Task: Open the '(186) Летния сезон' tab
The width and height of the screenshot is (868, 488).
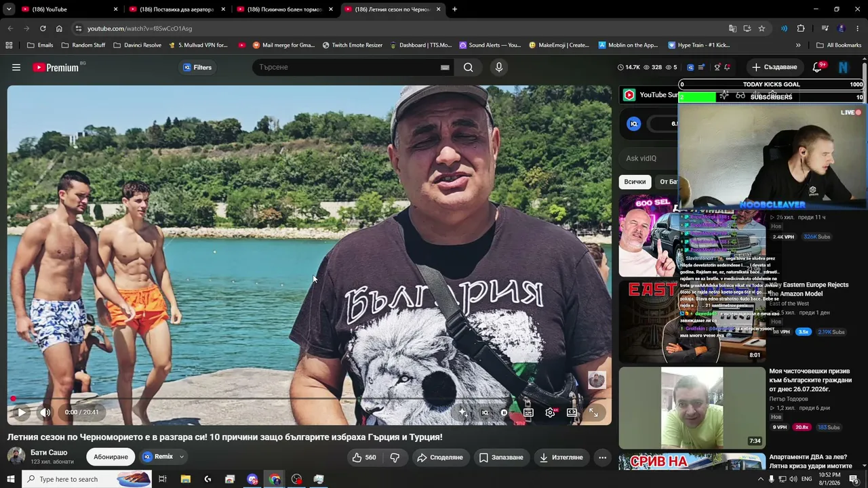Action: (393, 9)
